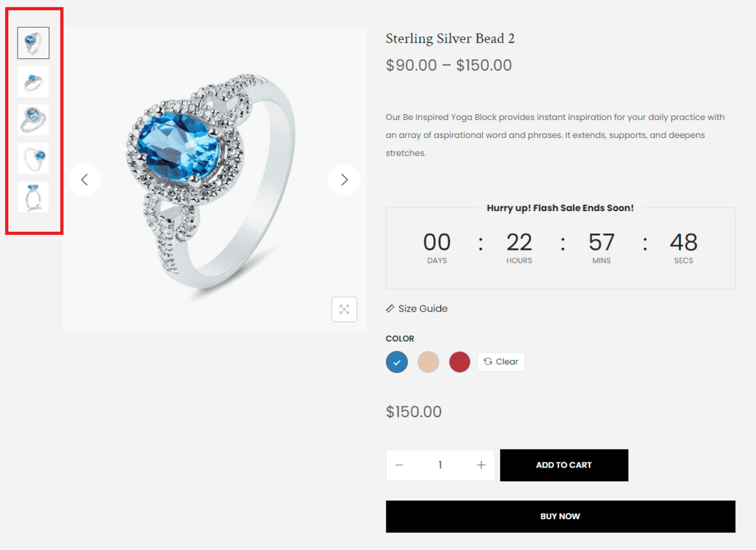Click the ruler icon beside Size Guide

(390, 309)
